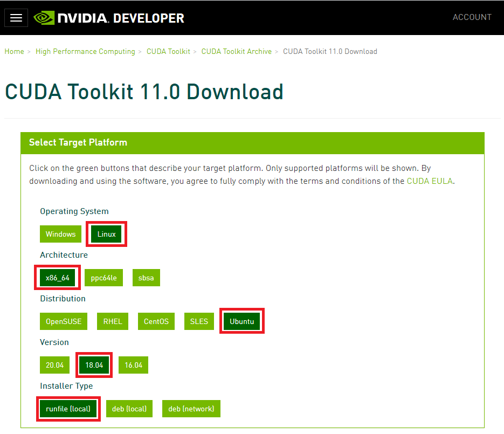This screenshot has width=504, height=434.
Task: Select Windows operating system
Action: pos(60,234)
